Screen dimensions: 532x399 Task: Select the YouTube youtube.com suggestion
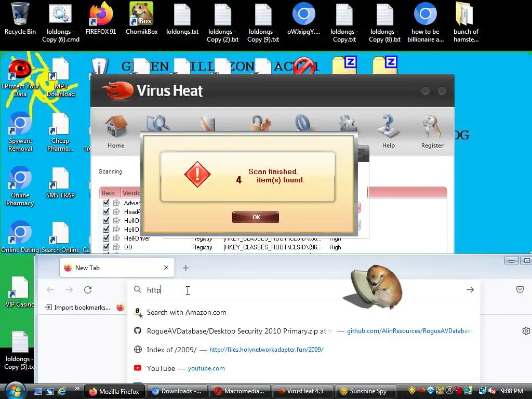[x=303, y=368]
